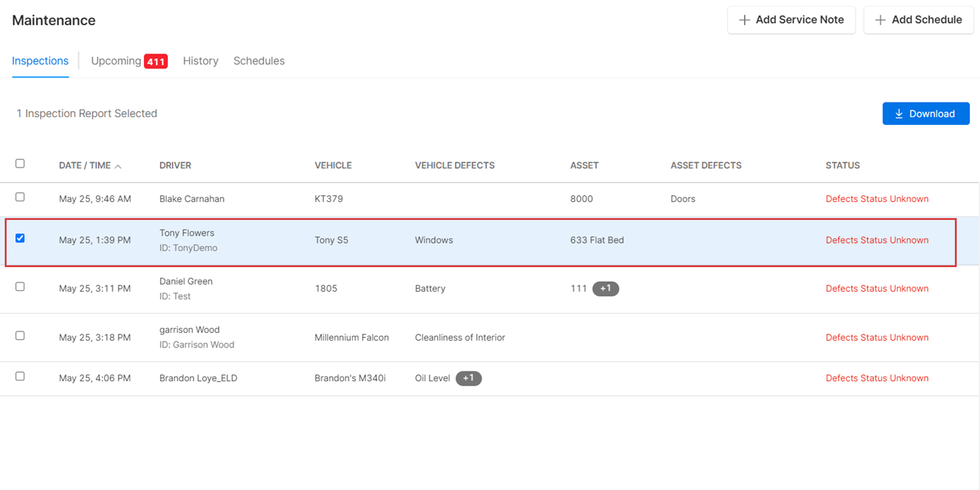Expand the +1 badge beside Oil Level
Screen dimensions: 980x490
[469, 378]
